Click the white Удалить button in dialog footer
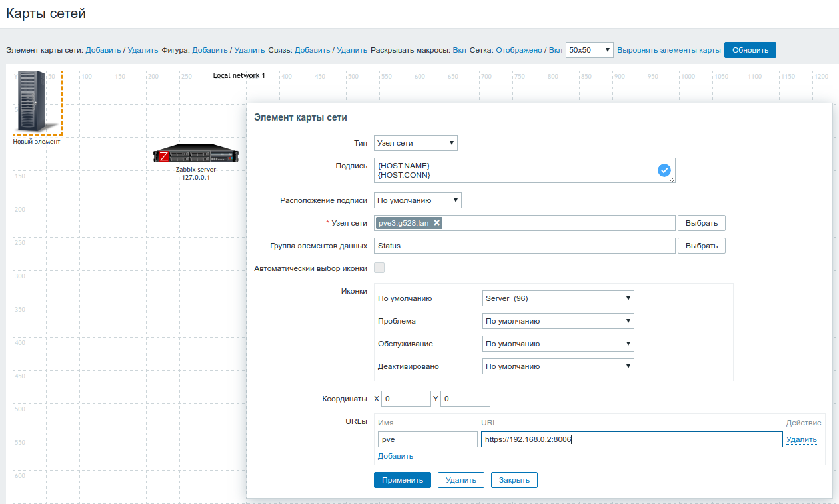The height and width of the screenshot is (504, 839). click(x=460, y=480)
